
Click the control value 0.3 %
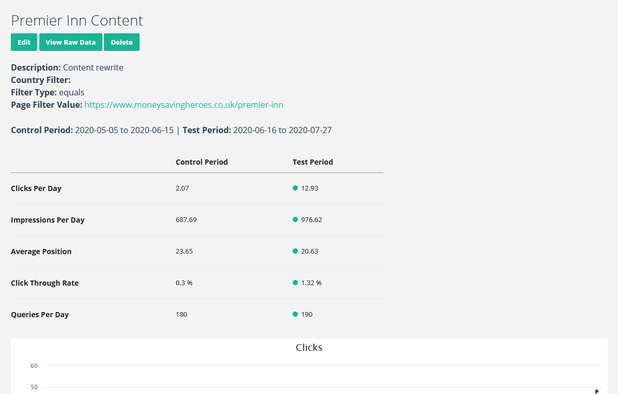point(184,283)
